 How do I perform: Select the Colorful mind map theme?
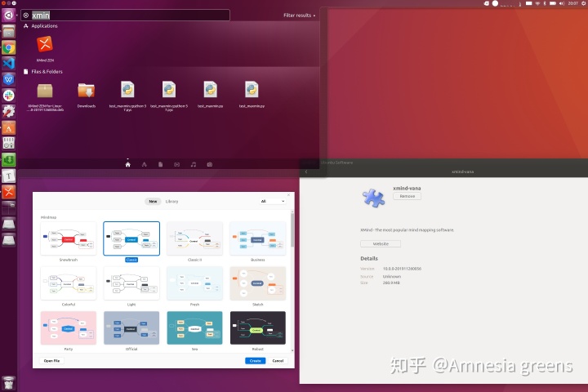tap(69, 283)
